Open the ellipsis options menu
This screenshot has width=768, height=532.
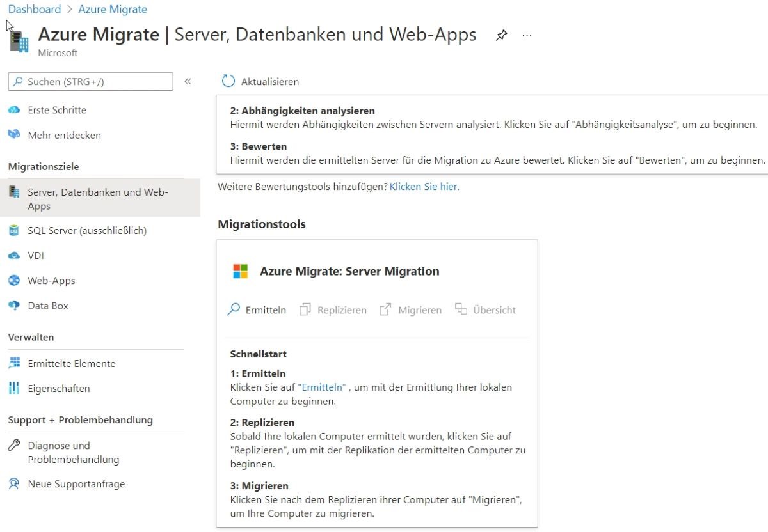click(x=527, y=35)
